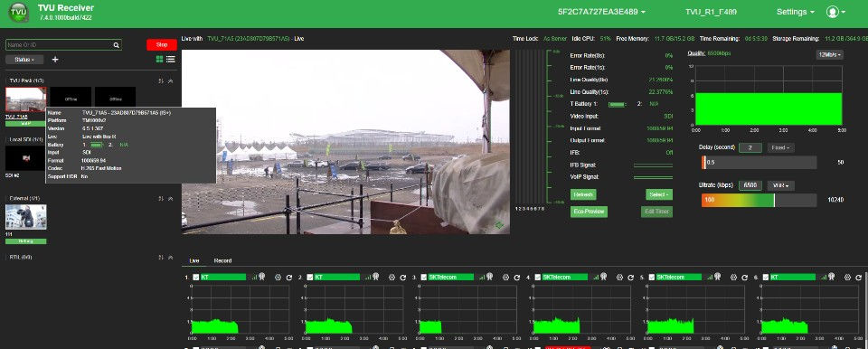
Task: Click the Eco-Preview button
Action: point(589,212)
